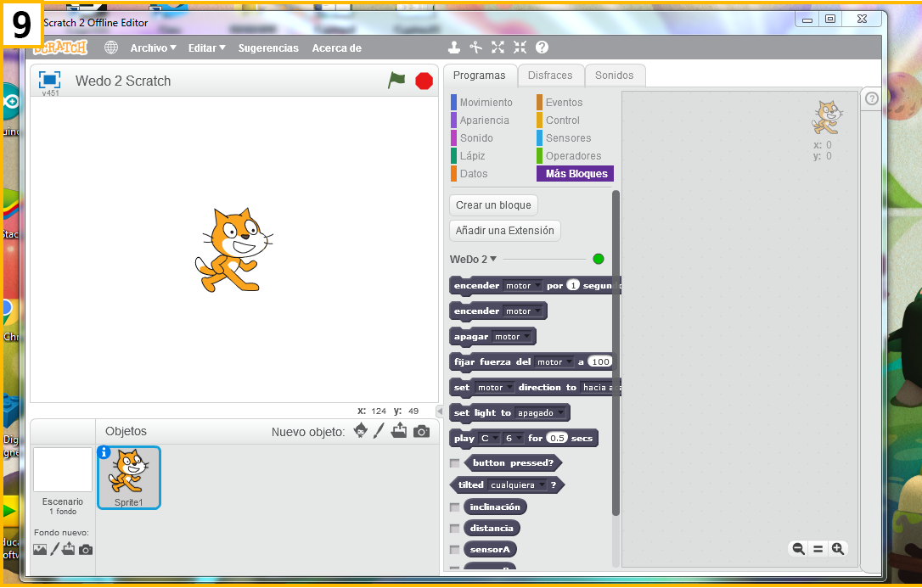The width and height of the screenshot is (922, 588).
Task: Switch to the Programas tab
Action: (x=479, y=76)
